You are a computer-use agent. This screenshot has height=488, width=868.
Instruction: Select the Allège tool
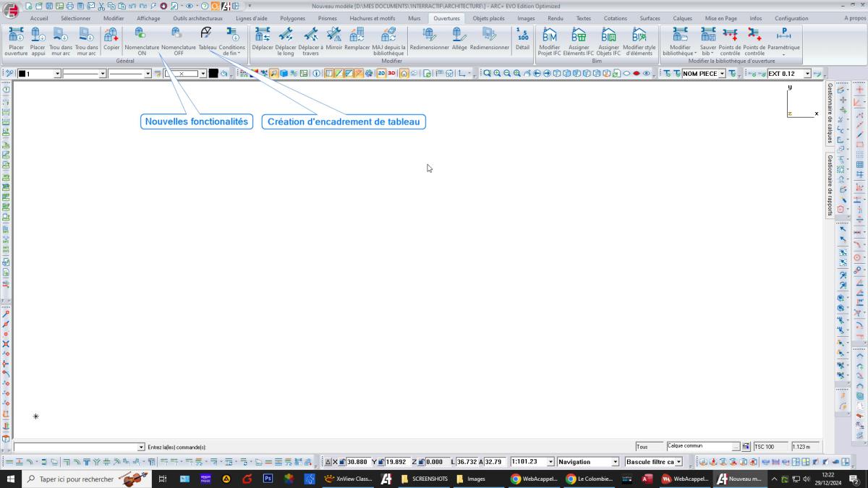pyautogui.click(x=459, y=40)
